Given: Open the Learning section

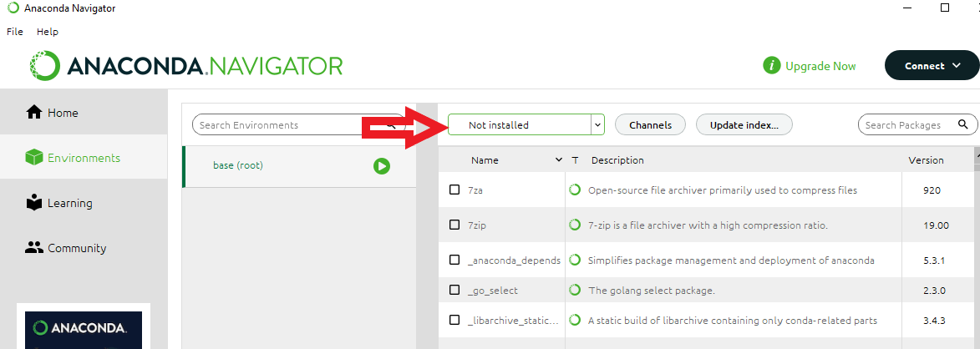Looking at the screenshot, I should tap(84, 203).
